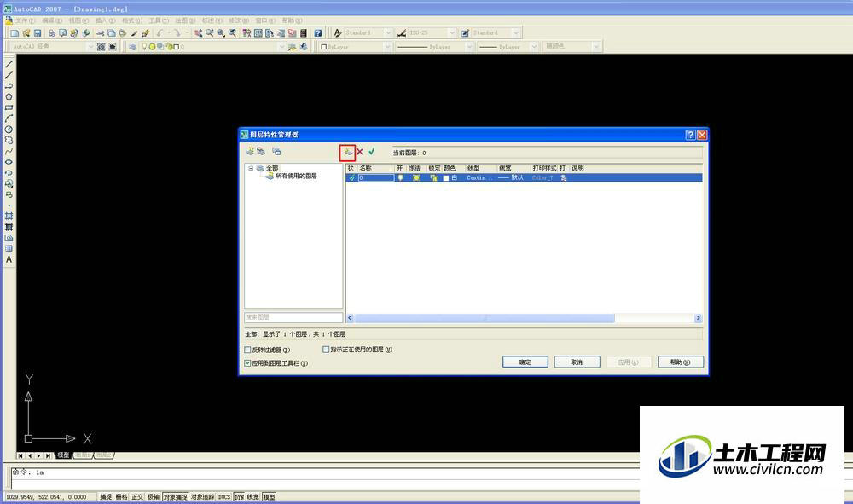This screenshot has width=853, height=504.
Task: Switch to the 模型 model tab
Action: 64,455
